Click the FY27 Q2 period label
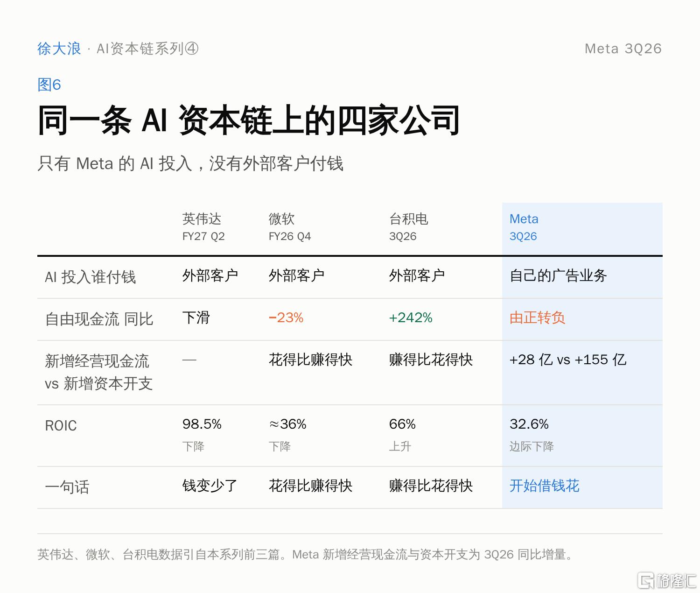This screenshot has height=593, width=700. [203, 236]
